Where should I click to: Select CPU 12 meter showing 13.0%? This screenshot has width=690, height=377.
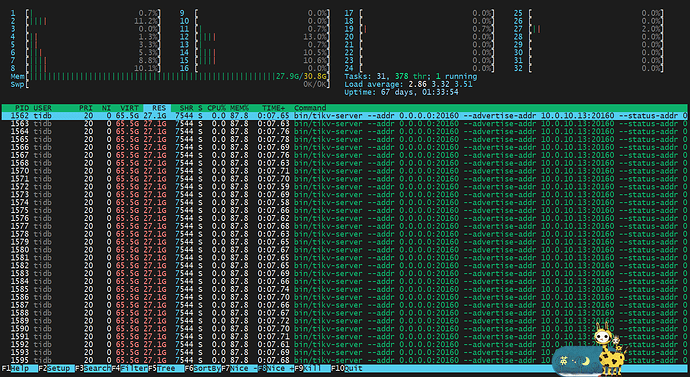[x=255, y=37]
